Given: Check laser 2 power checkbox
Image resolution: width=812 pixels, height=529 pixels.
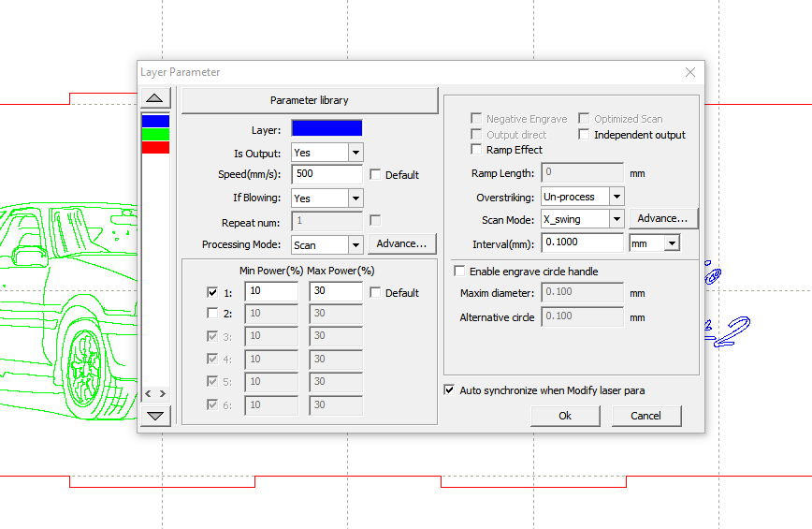Looking at the screenshot, I should coord(212,314).
